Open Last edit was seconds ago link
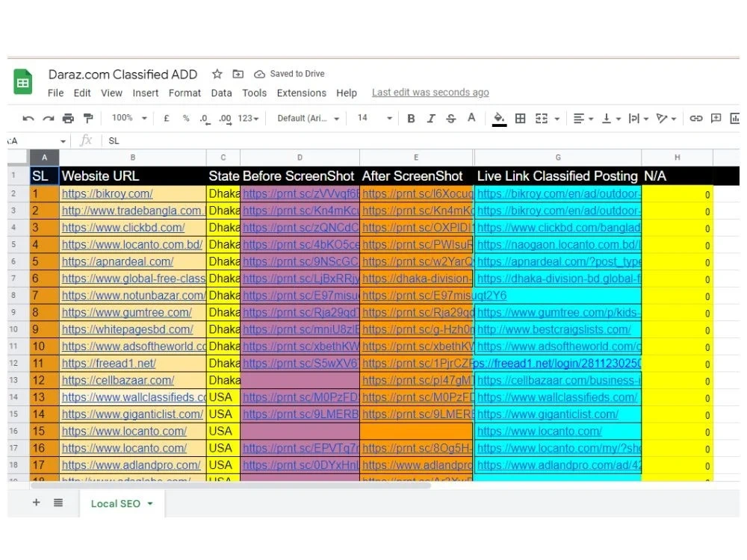 [430, 93]
